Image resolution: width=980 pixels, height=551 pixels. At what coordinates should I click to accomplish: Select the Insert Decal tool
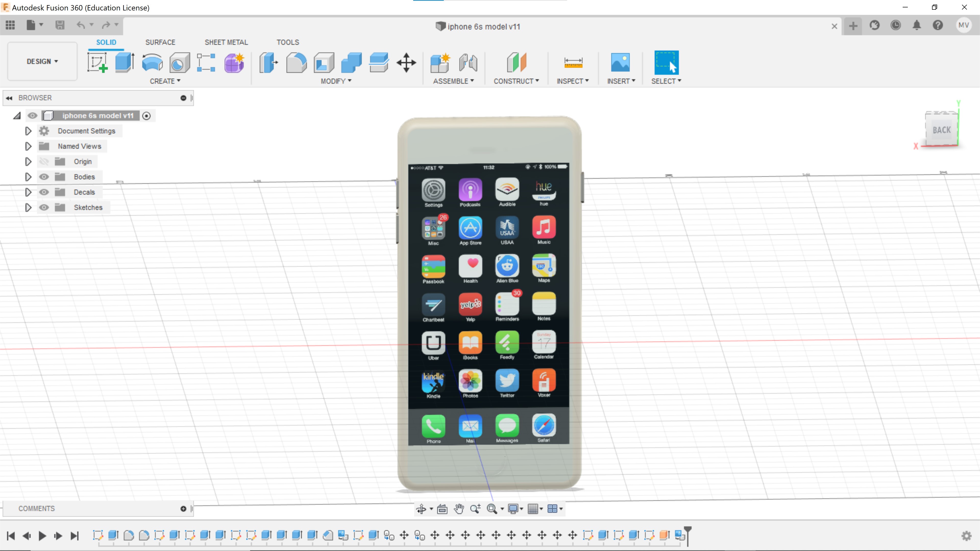(620, 62)
